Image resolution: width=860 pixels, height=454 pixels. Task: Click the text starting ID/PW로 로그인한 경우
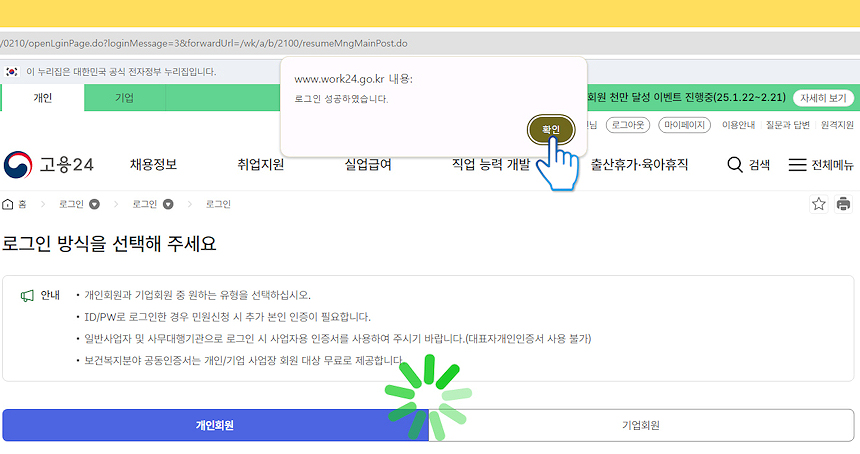[x=227, y=317]
